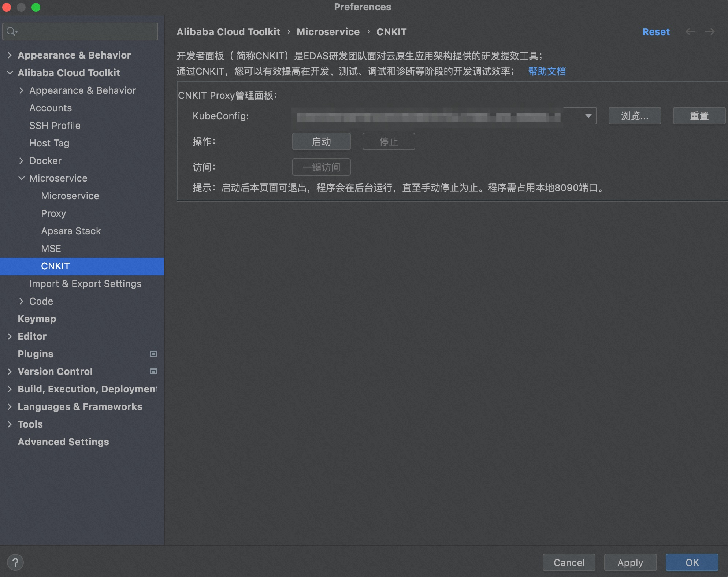Image resolution: width=728 pixels, height=577 pixels.
Task: Click the green maximize window button
Action: (x=36, y=7)
